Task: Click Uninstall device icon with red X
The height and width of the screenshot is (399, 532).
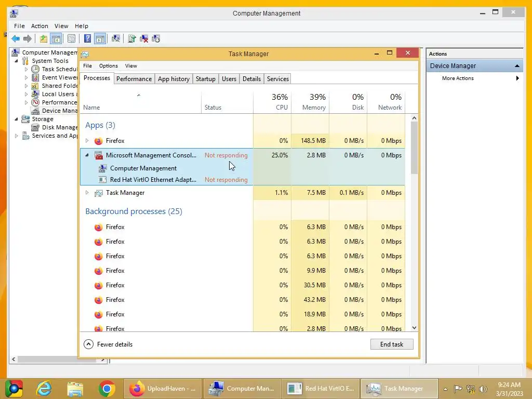Action: [x=144, y=38]
